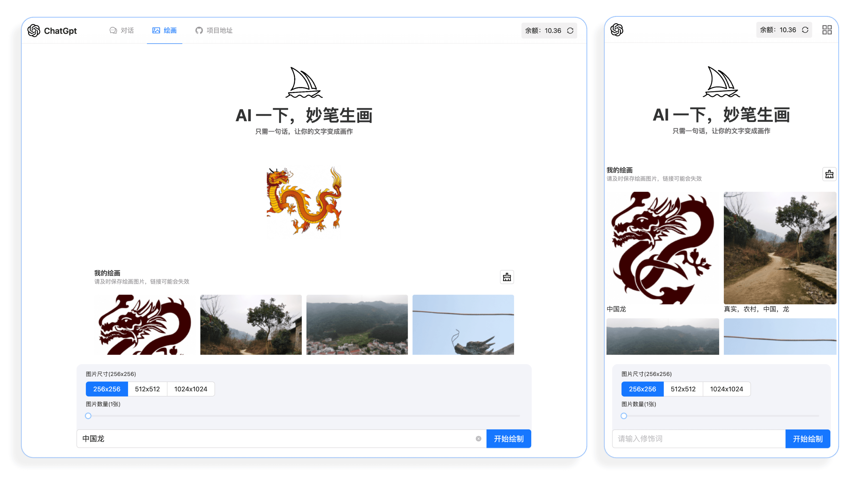Select 1024x1024 image size option
Viewport: 868px width, 478px height.
[190, 389]
